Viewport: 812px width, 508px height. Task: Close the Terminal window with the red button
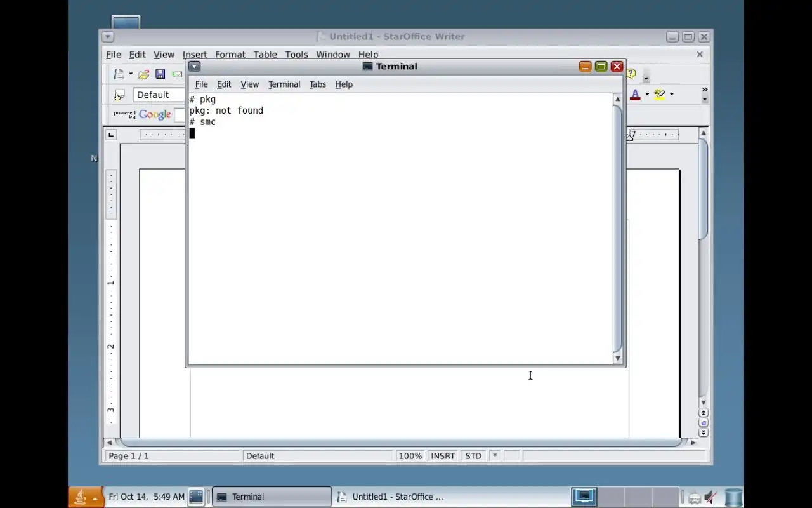coord(617,66)
